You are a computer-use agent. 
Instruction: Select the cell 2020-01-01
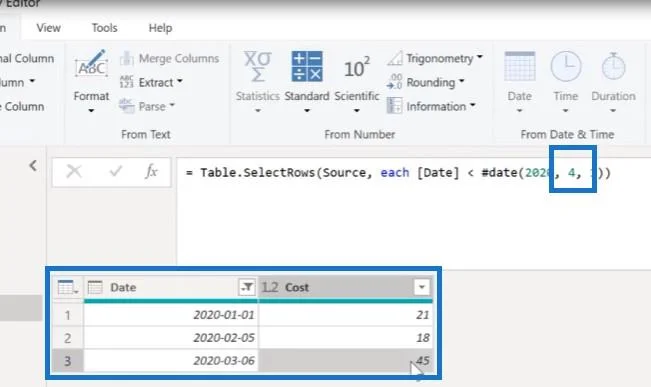tap(171, 315)
